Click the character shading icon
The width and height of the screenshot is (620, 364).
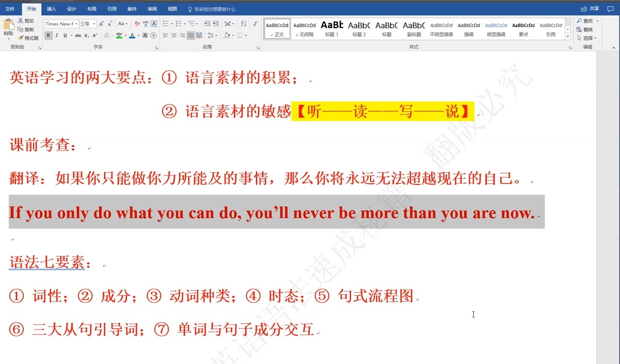click(x=145, y=35)
